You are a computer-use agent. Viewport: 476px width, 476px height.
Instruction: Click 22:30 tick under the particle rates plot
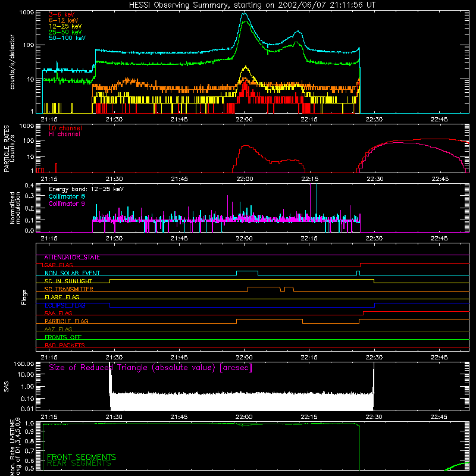(375, 179)
